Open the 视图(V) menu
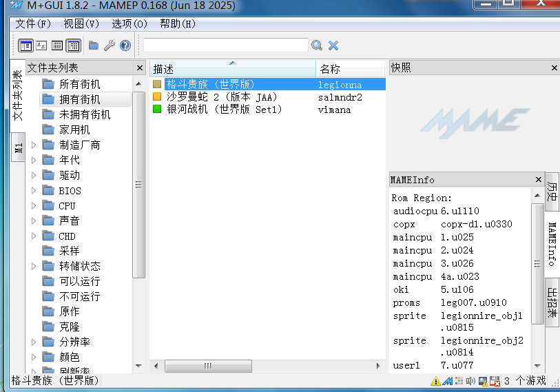This screenshot has height=392, width=560. [81, 24]
